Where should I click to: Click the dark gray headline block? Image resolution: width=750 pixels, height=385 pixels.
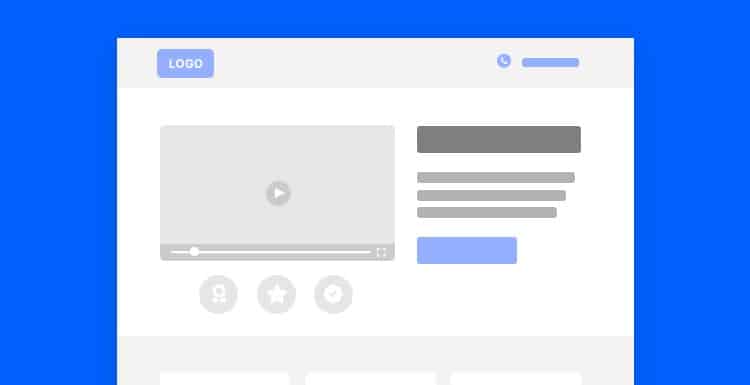(x=499, y=139)
